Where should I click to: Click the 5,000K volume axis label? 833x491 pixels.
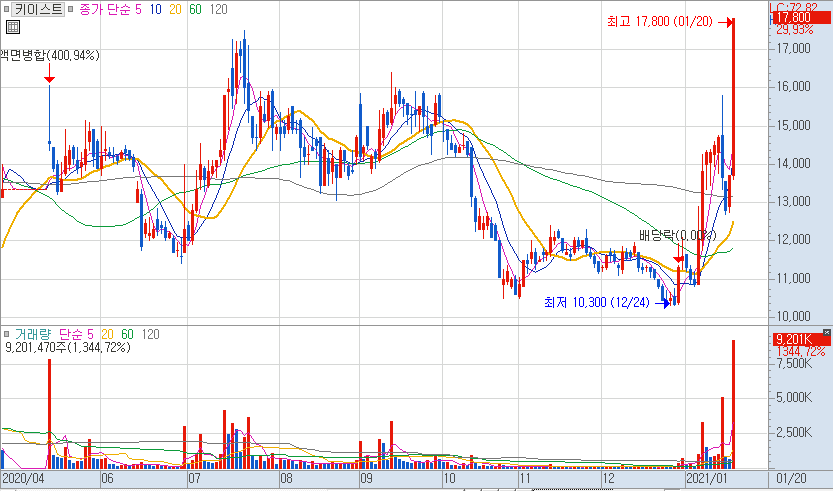point(794,399)
